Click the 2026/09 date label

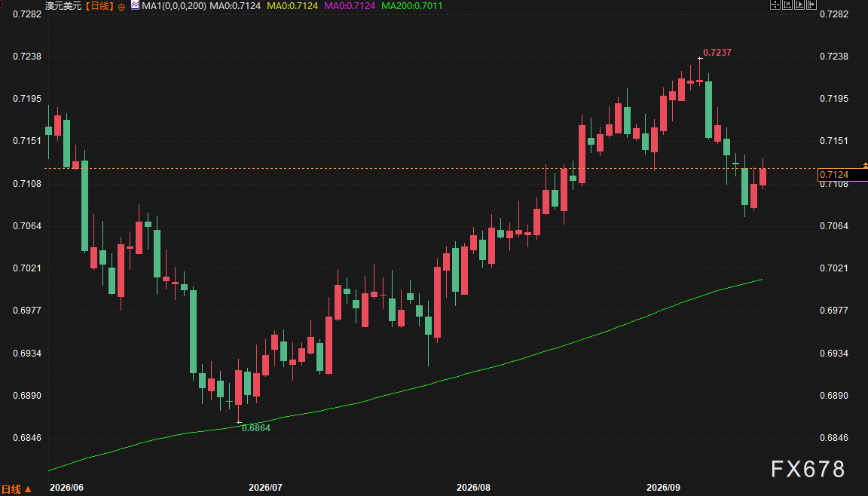[x=664, y=488]
